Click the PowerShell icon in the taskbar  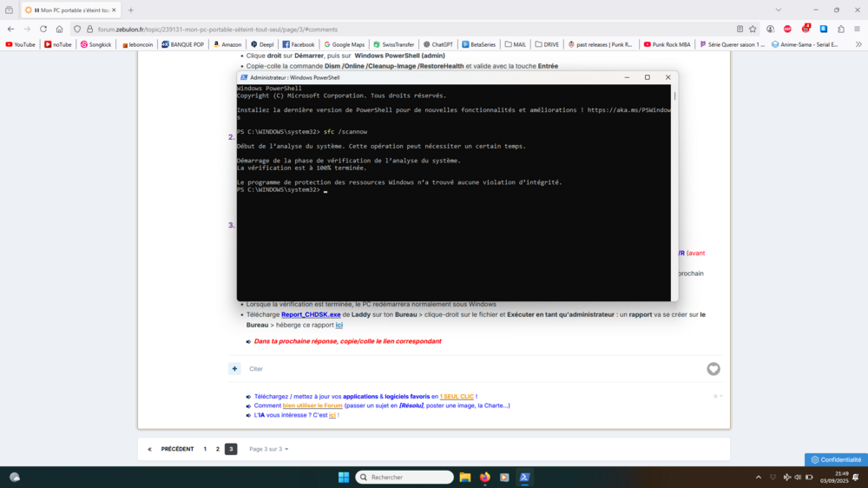point(525,477)
